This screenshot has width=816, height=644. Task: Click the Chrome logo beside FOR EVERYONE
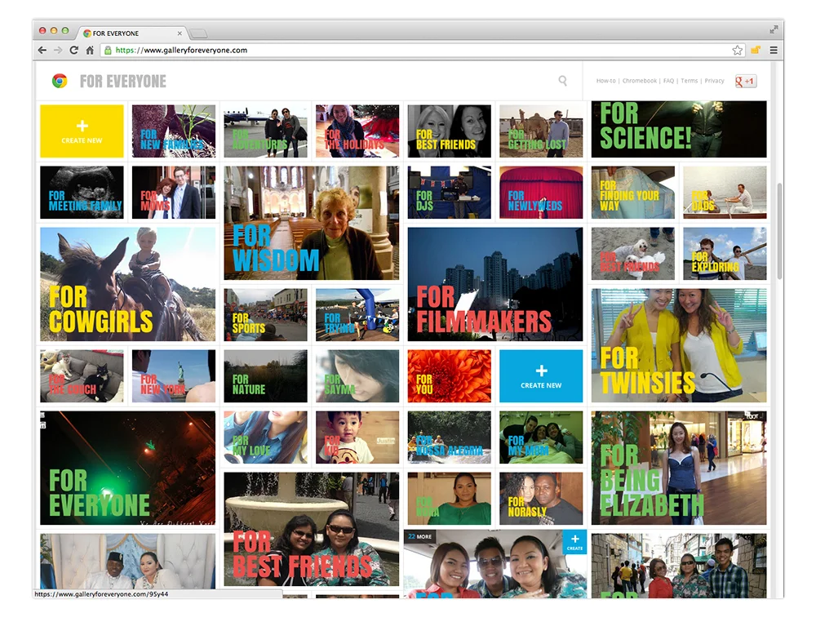tap(60, 81)
